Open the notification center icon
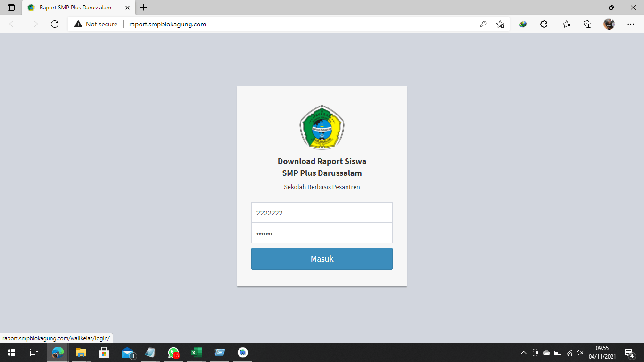The width and height of the screenshot is (644, 362). point(629,353)
